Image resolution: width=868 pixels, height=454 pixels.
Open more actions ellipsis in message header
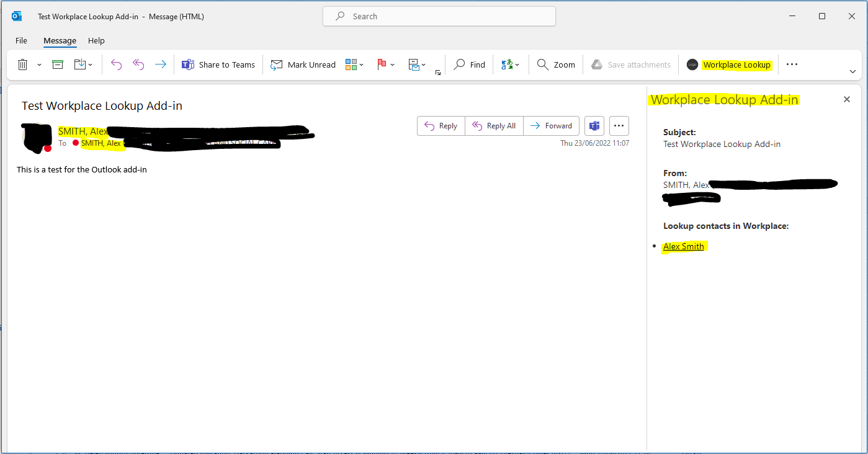pyautogui.click(x=619, y=126)
